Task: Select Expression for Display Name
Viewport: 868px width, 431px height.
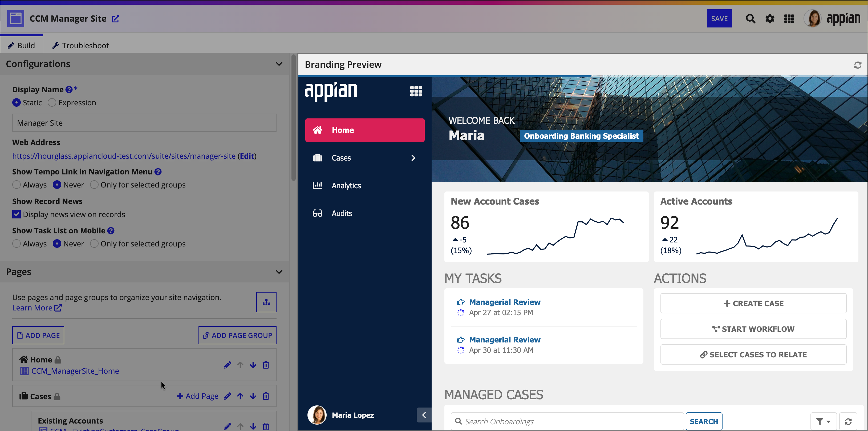Action: [x=52, y=102]
